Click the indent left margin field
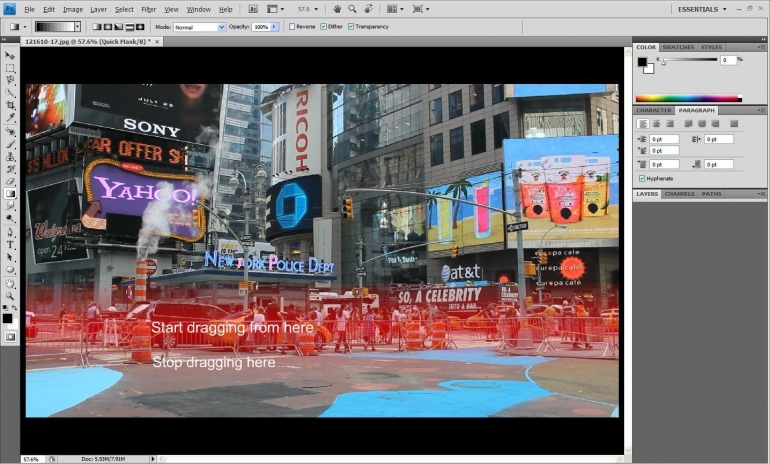The width and height of the screenshot is (770, 464). click(x=664, y=139)
